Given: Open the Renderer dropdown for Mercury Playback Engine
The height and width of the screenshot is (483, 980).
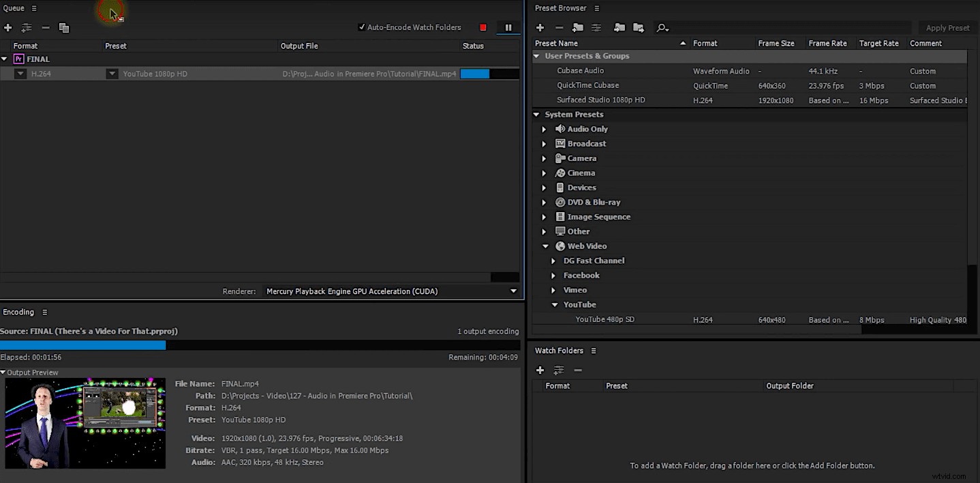Looking at the screenshot, I should click(x=513, y=291).
